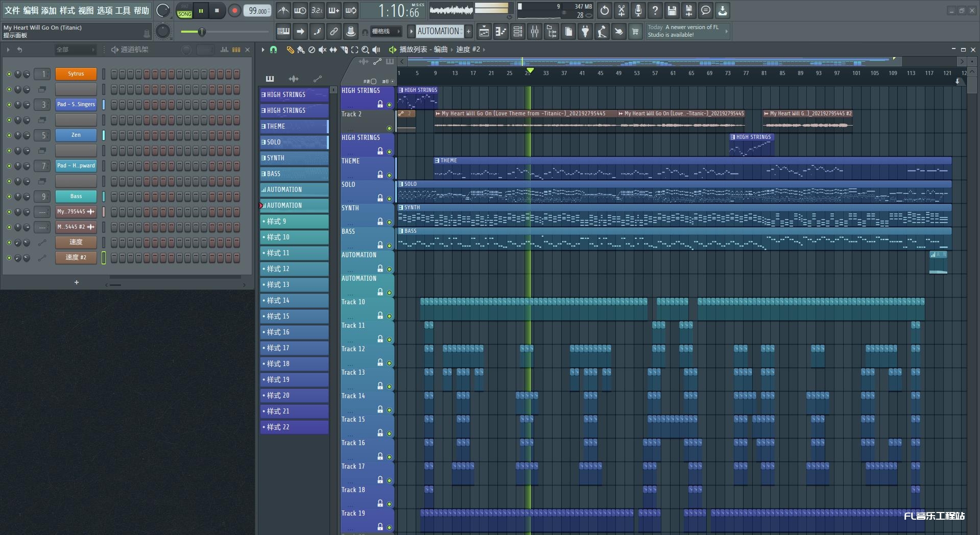Open the Pad - H..pward channel button
Image resolution: width=980 pixels, height=535 pixels.
tap(76, 166)
